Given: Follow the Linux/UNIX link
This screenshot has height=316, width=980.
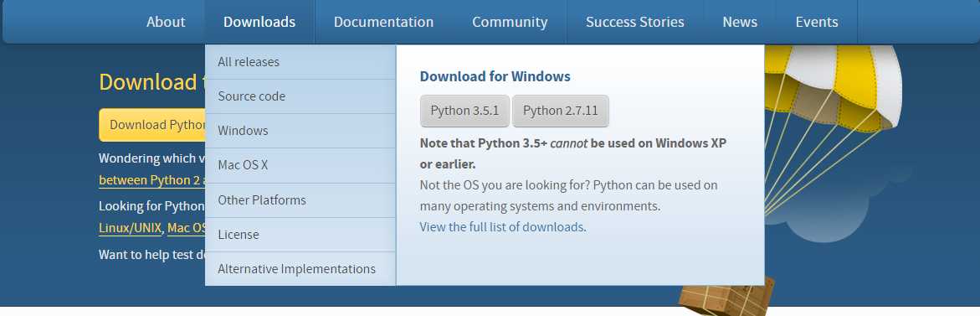Looking at the screenshot, I should tap(130, 228).
